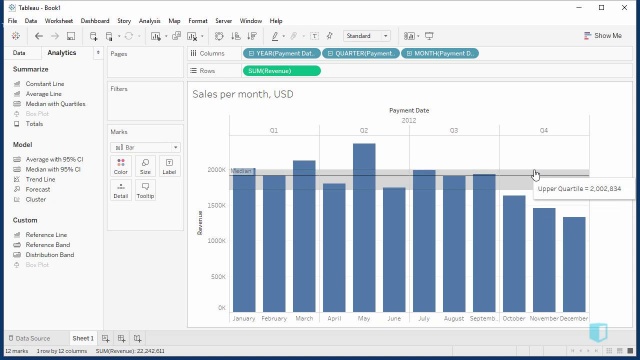Open the New worksheet dropdown arrow
The image size is (640, 360).
point(166,36)
